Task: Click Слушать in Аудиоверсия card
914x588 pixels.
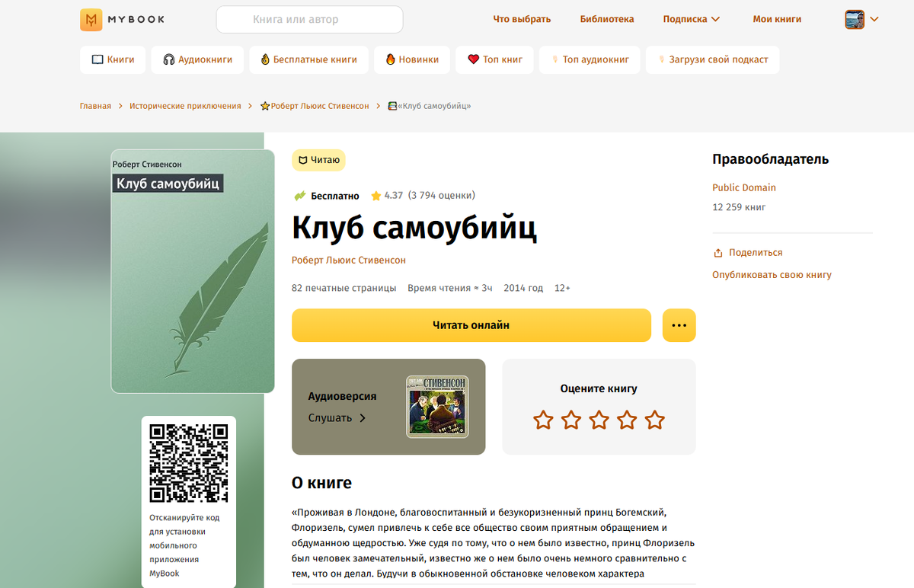Action: [x=337, y=418]
